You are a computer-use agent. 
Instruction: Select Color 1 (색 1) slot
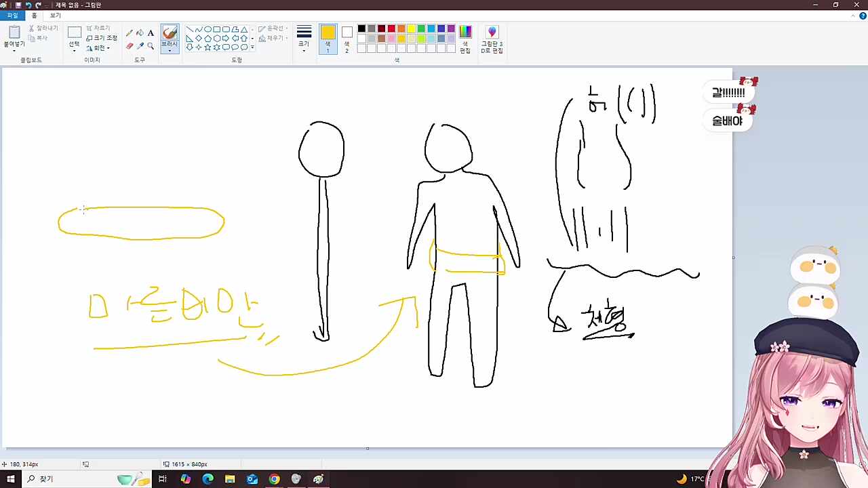pyautogui.click(x=328, y=39)
